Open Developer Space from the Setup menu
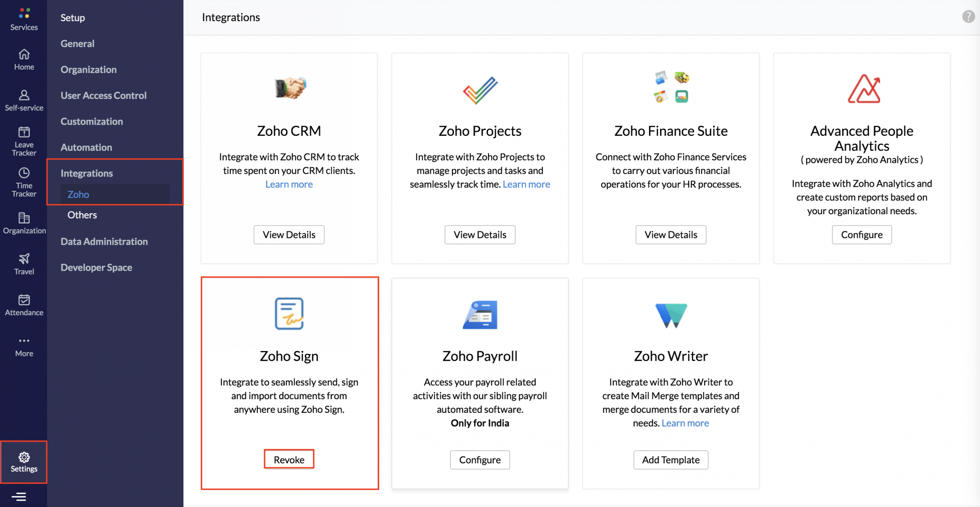The width and height of the screenshot is (980, 507). pyautogui.click(x=96, y=267)
